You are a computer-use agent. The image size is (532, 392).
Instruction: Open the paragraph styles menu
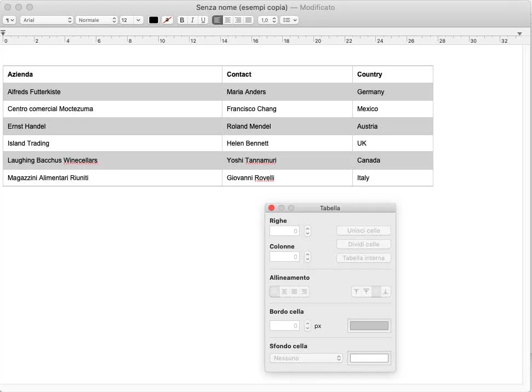[9, 20]
